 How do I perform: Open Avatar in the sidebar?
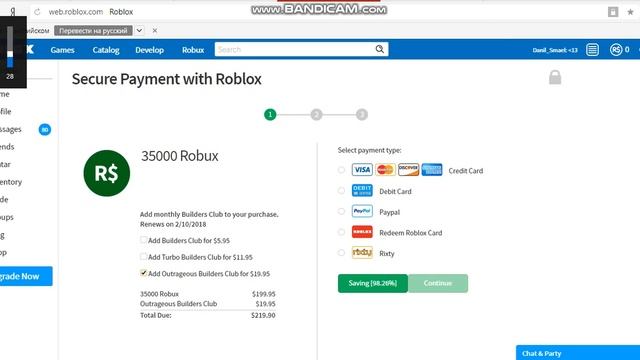(5, 164)
